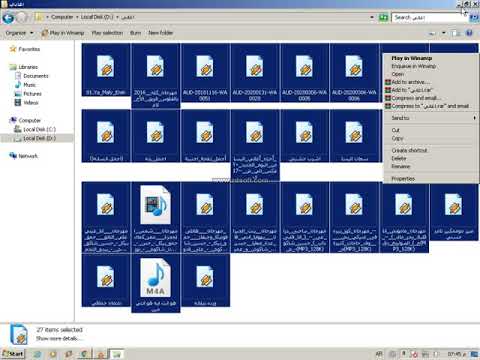The width and height of the screenshot is (480, 360).
Task: Choose Cut from the context menu
Action: point(431,130)
